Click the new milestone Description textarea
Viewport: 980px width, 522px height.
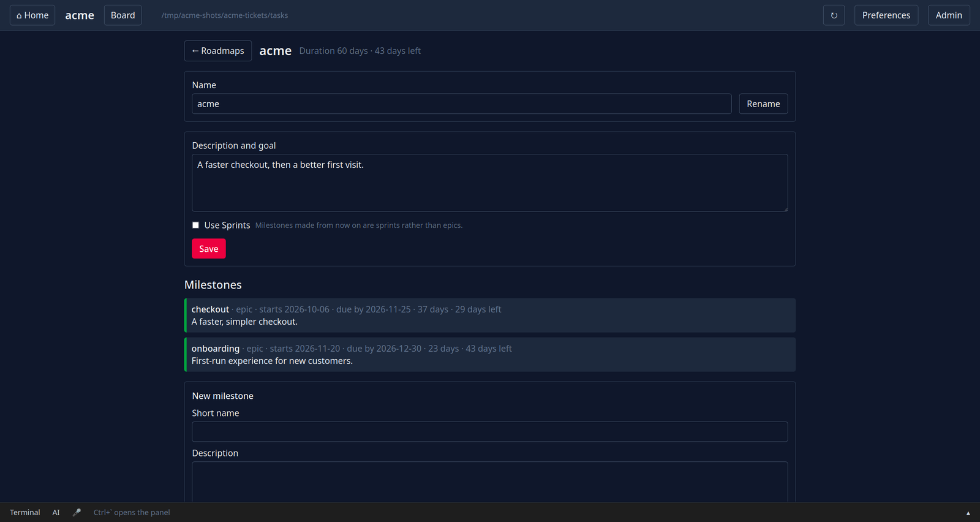tap(490, 482)
